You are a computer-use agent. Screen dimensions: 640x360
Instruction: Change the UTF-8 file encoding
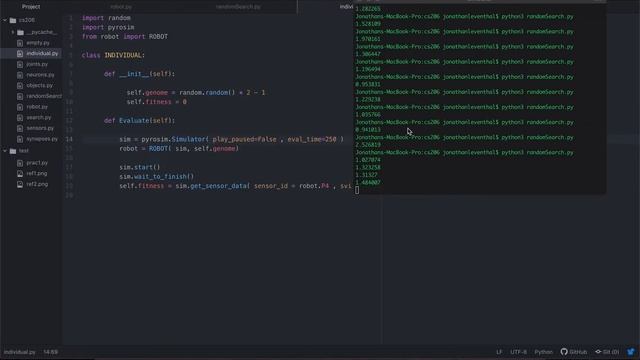pyautogui.click(x=518, y=352)
